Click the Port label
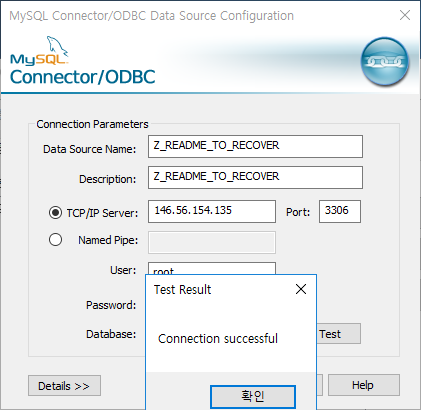The height and width of the screenshot is (410, 421). [298, 212]
